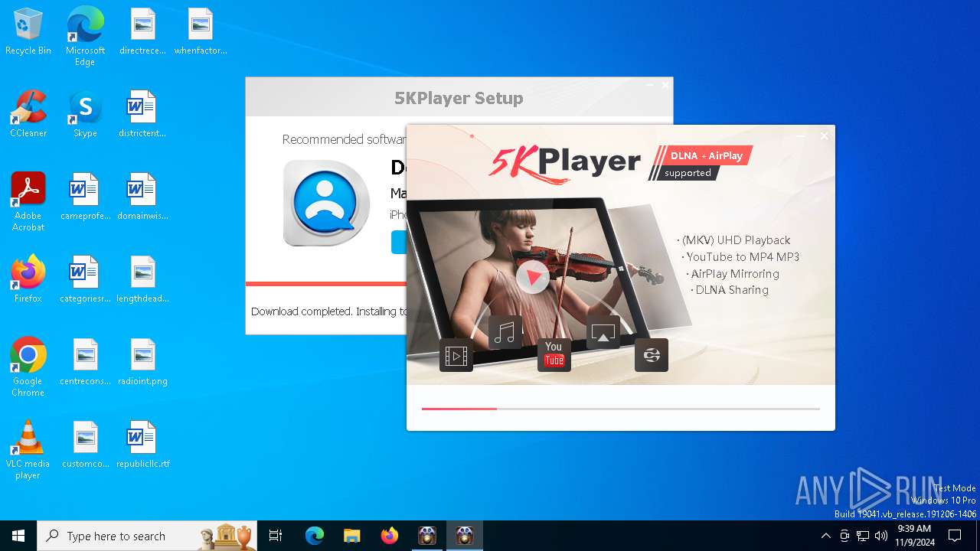Select the Recycle Bin desktop icon
Image resolution: width=980 pixels, height=551 pixels.
[x=28, y=32]
